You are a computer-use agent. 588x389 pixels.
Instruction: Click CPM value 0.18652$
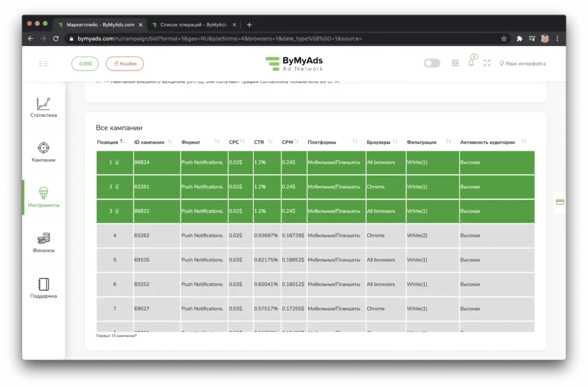tap(293, 260)
